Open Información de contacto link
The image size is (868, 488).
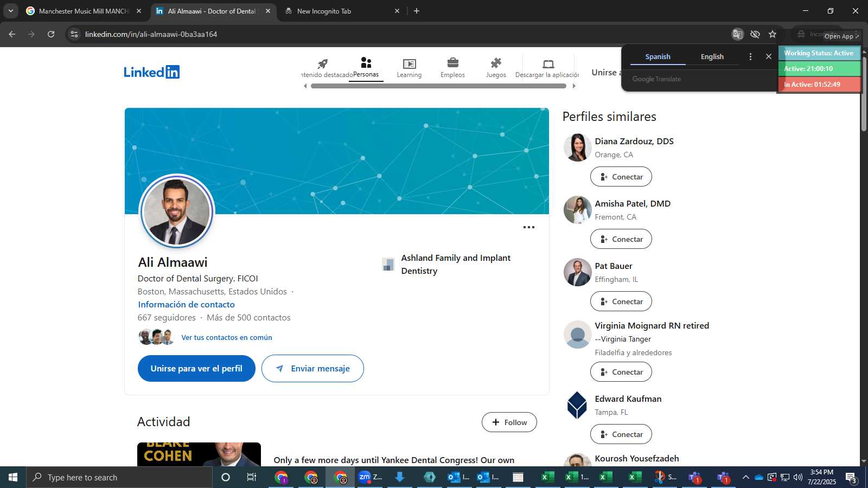point(186,305)
